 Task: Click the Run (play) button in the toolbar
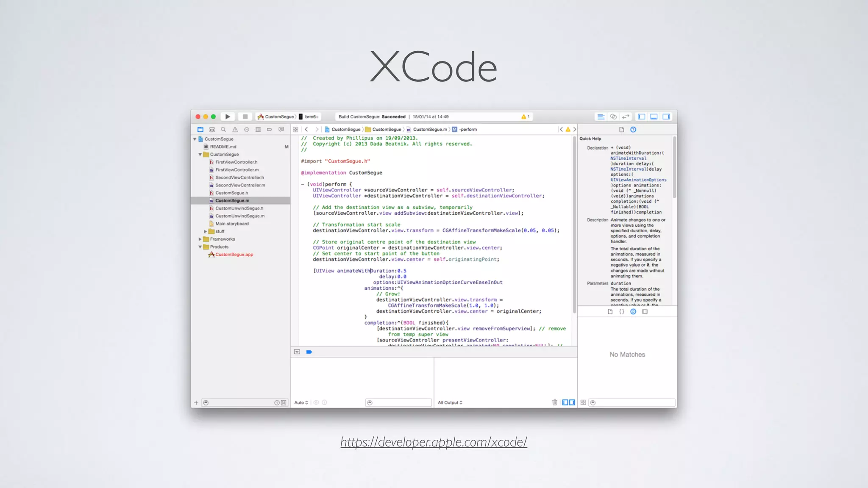[228, 116]
